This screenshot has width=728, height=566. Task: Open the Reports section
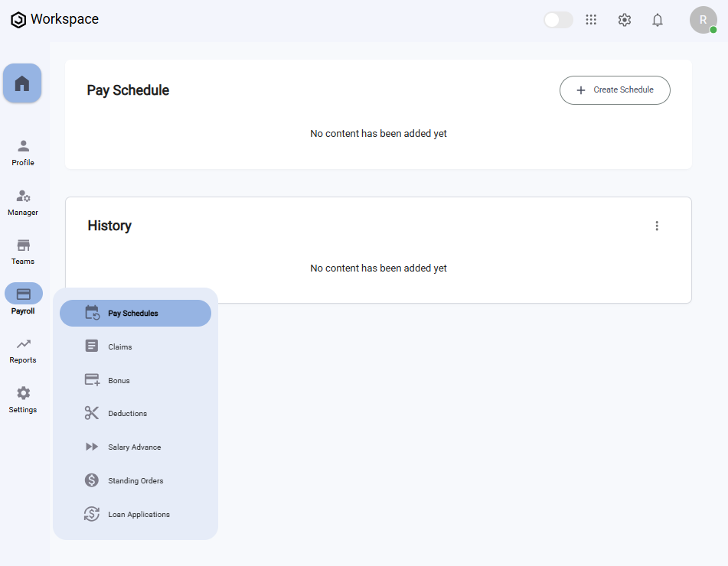coord(23,351)
